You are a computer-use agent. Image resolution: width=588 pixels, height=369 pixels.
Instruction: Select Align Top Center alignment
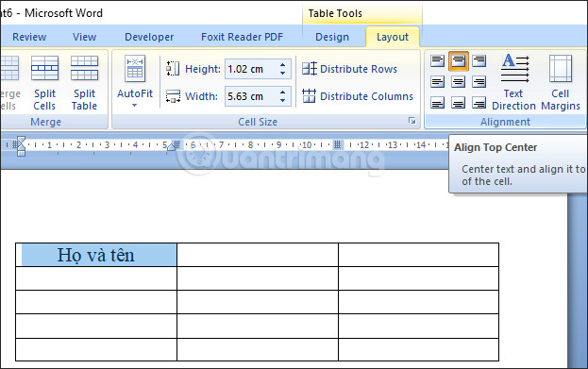click(459, 60)
